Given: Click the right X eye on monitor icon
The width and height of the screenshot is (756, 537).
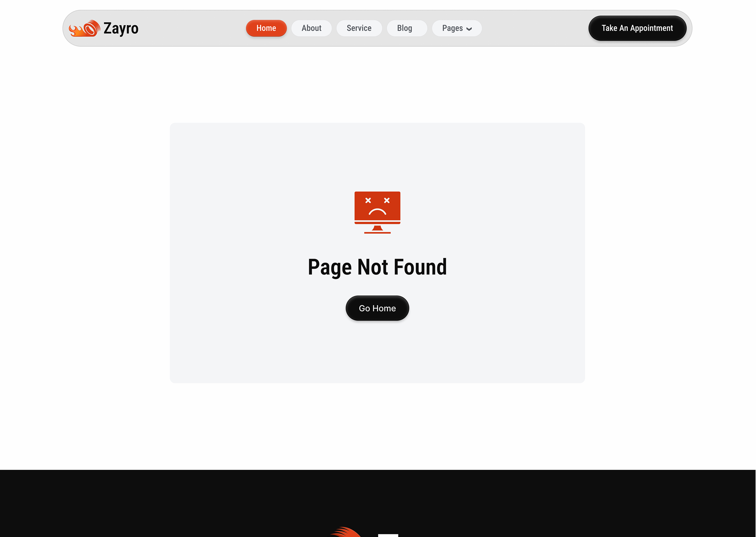Looking at the screenshot, I should [x=387, y=200].
